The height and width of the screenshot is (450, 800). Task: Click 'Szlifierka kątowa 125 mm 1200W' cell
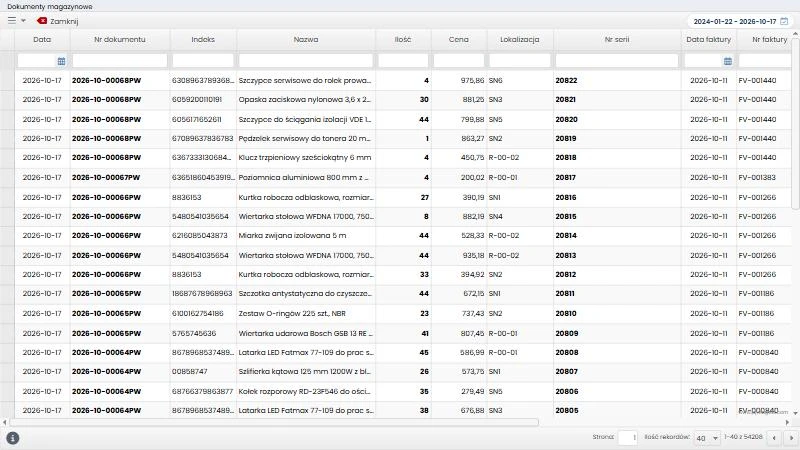pyautogui.click(x=305, y=371)
